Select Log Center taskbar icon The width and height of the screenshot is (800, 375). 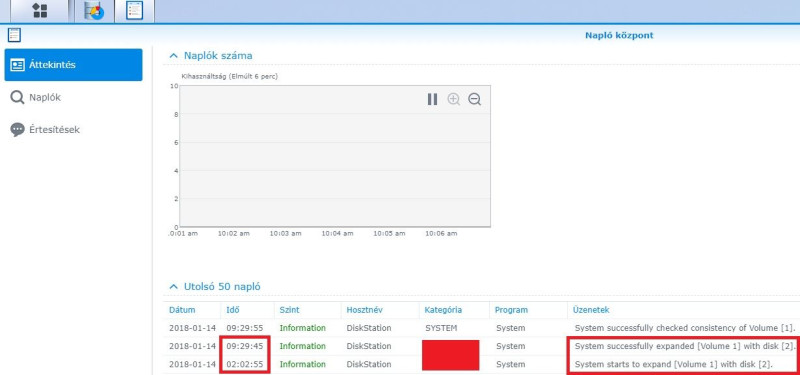[135, 11]
